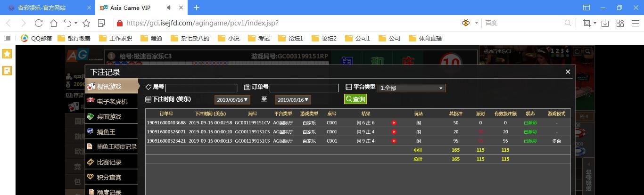The height and width of the screenshot is (195, 644).
Task: Open the browser skin window-layout icon
Action: [x=586, y=8]
